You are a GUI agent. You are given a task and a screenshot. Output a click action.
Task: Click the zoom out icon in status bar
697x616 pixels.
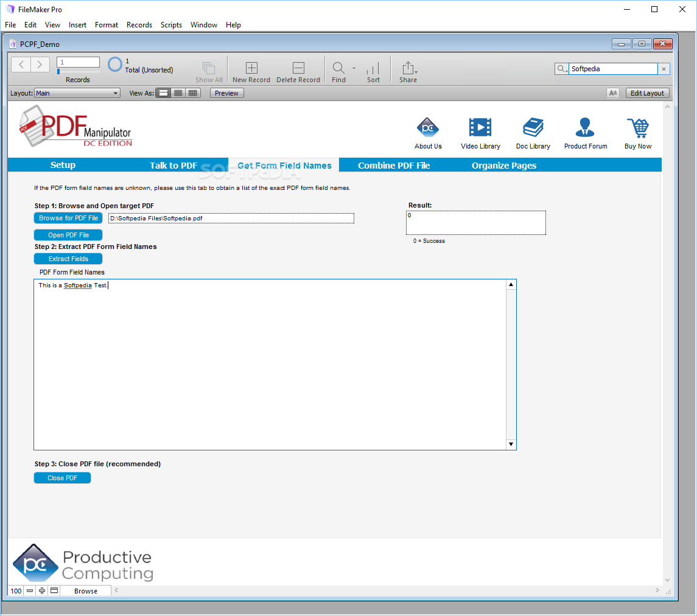[x=30, y=590]
